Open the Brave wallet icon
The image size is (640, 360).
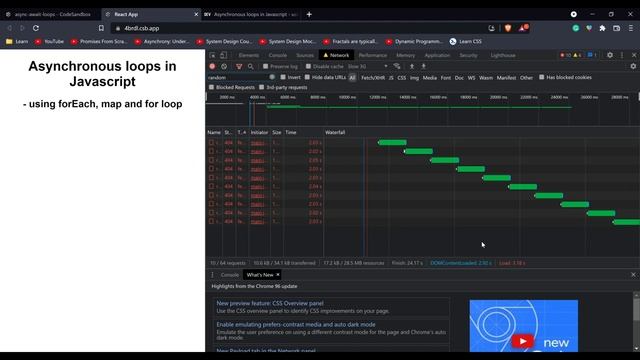coord(616,28)
